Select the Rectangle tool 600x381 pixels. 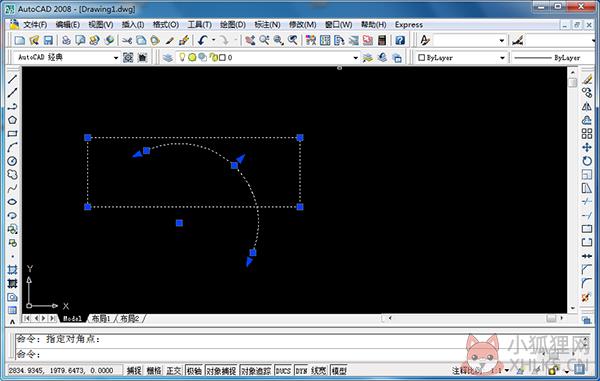[x=12, y=134]
